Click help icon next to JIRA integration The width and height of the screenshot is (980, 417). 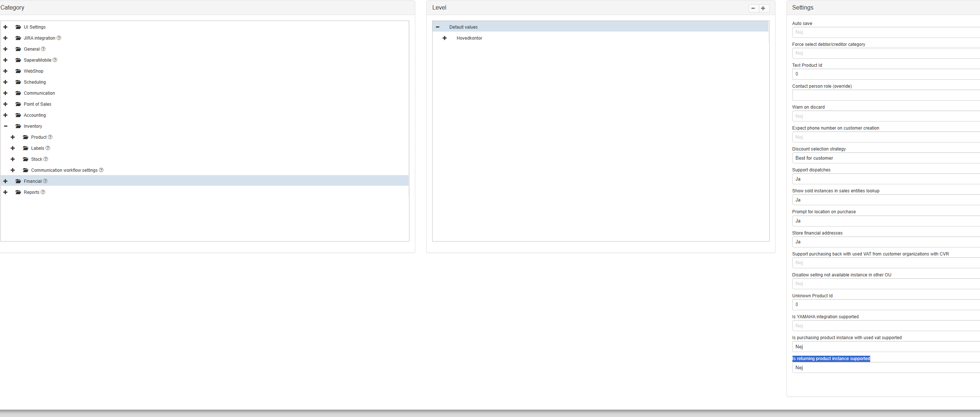(x=59, y=38)
